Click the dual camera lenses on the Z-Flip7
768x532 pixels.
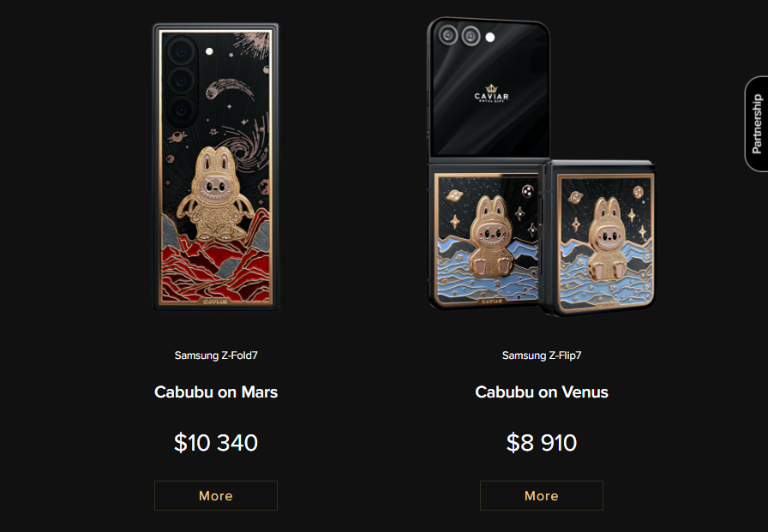460,35
